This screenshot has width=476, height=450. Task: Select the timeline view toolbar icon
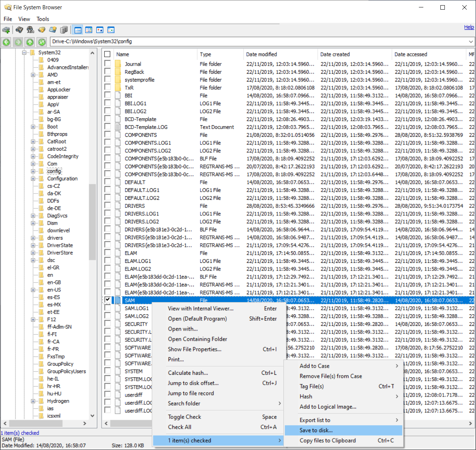click(111, 30)
